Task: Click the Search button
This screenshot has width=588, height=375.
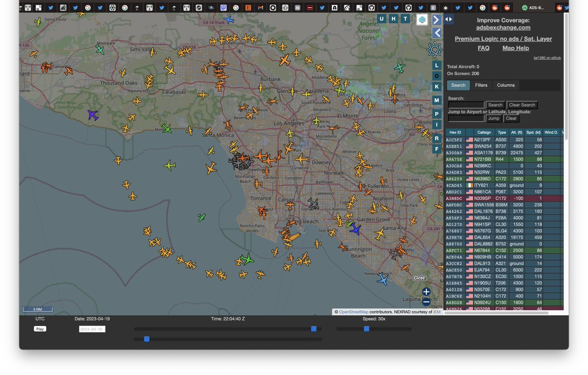Action: click(495, 105)
